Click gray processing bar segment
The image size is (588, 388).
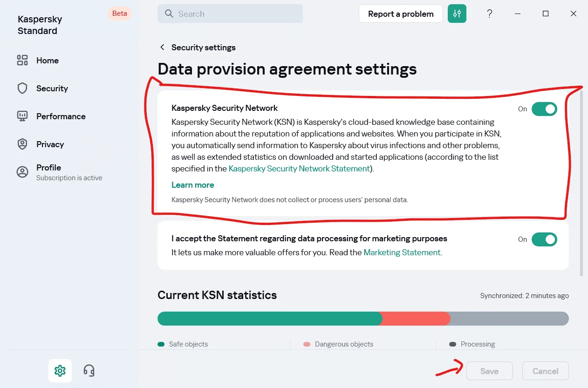[509, 319]
